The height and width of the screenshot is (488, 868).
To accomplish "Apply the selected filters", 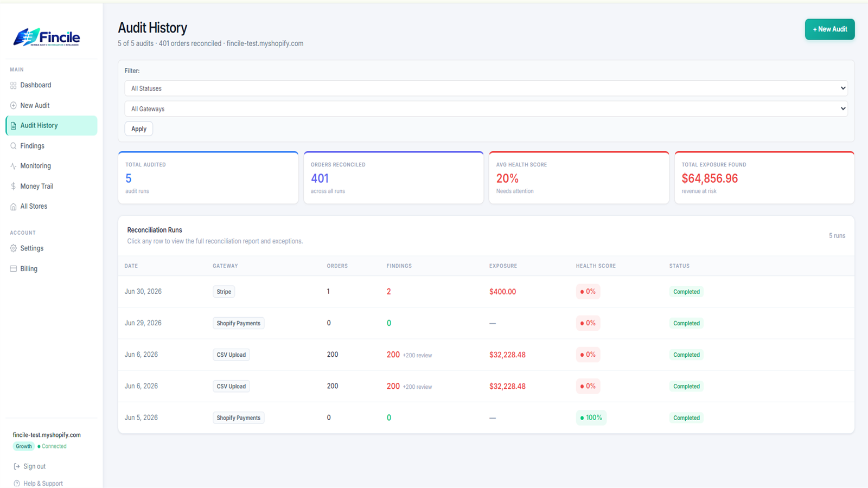I will 139,129.
